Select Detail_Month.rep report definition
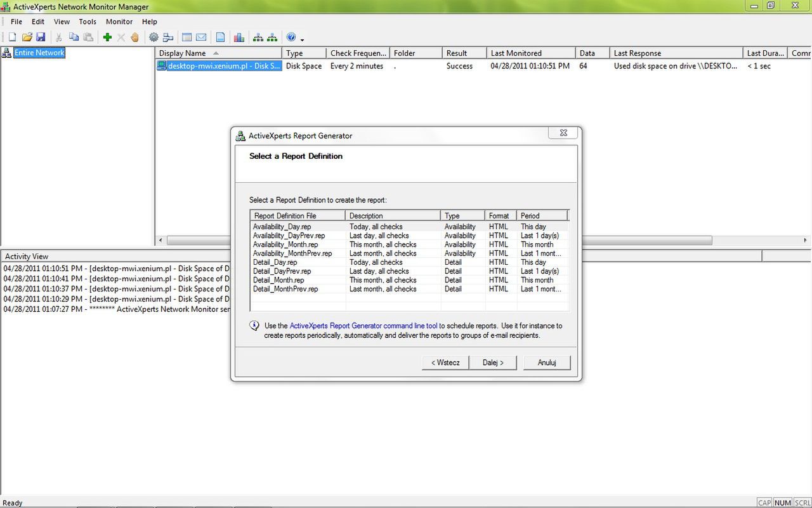The height and width of the screenshot is (508, 812). coord(409,280)
